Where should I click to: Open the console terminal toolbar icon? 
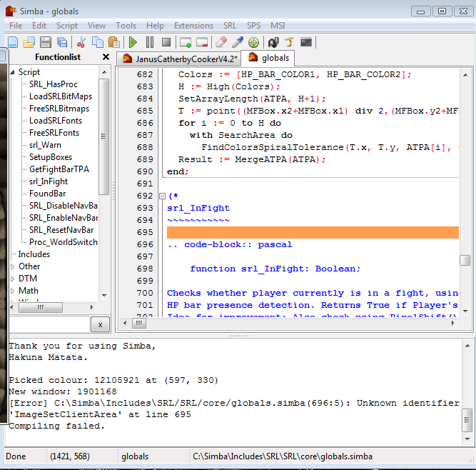click(306, 43)
